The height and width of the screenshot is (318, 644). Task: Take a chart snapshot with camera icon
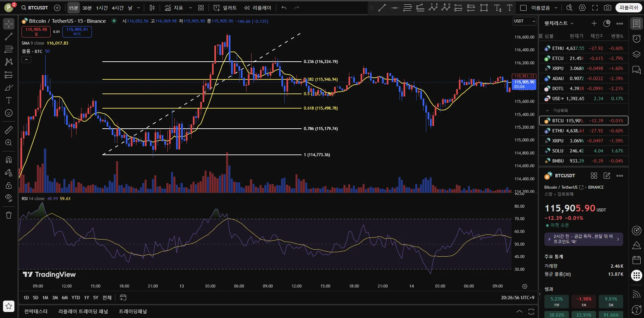tap(607, 8)
